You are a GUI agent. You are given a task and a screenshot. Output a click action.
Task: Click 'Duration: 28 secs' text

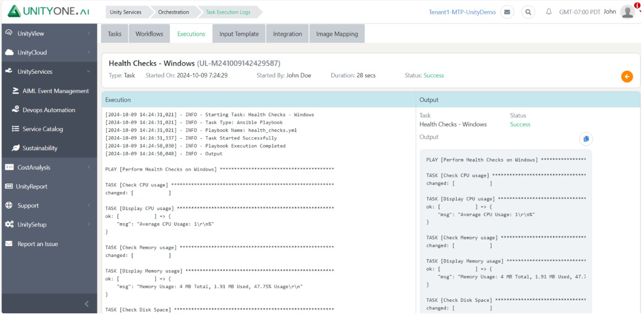(353, 75)
